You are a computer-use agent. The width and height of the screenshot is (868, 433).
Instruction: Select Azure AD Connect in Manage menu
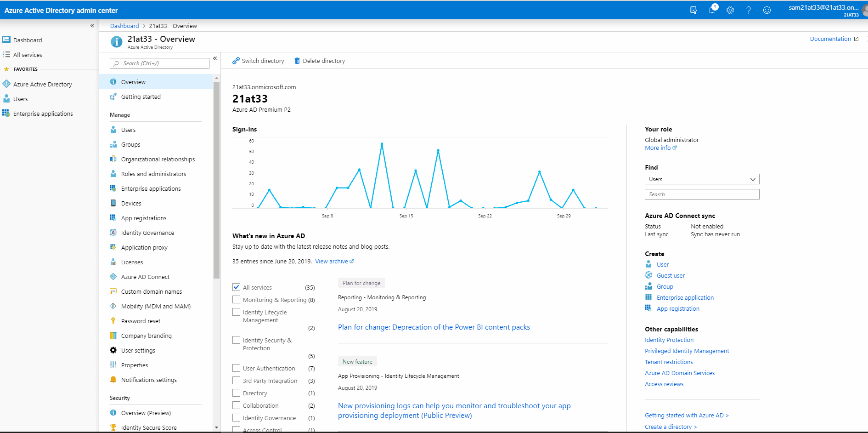(x=145, y=277)
